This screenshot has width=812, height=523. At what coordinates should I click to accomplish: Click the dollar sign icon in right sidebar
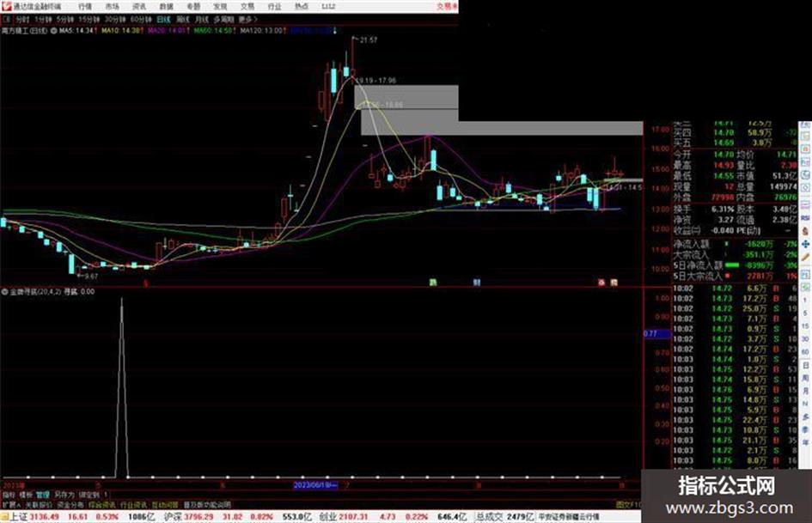[x=805, y=231]
